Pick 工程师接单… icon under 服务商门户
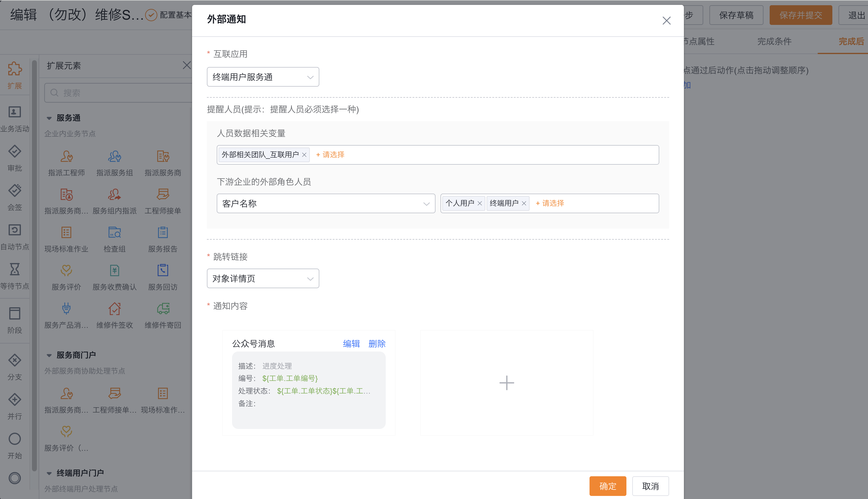Image resolution: width=868 pixels, height=499 pixels. point(115,393)
